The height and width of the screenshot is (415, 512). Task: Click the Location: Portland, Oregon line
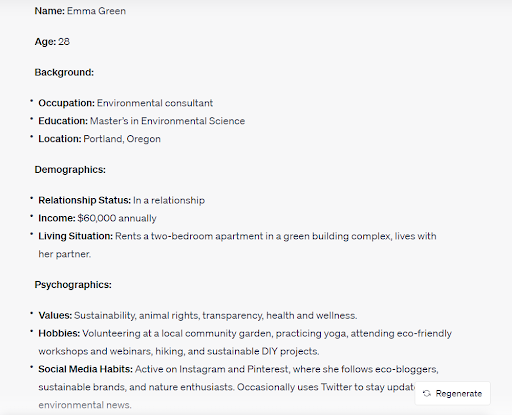click(x=99, y=139)
